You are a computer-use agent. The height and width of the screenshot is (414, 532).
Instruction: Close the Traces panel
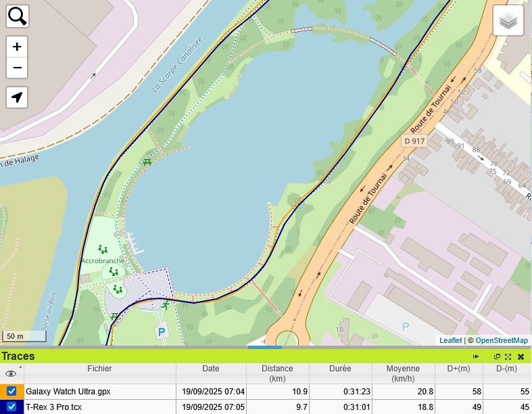point(521,356)
